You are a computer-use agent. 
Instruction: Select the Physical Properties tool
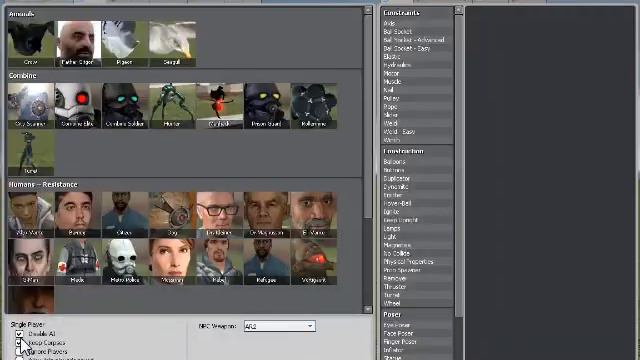pyautogui.click(x=417, y=262)
